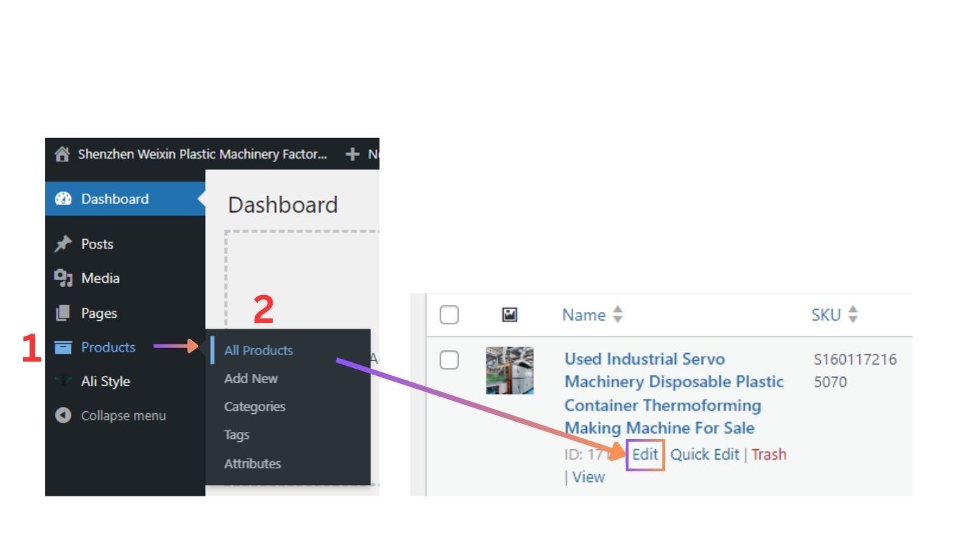
Task: Click the Trash link under product
Action: [x=768, y=455]
